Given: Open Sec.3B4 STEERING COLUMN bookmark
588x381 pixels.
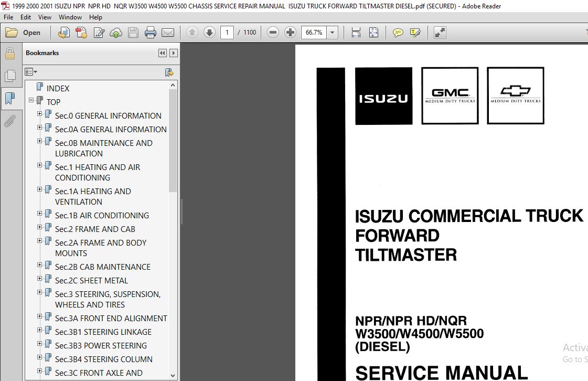Looking at the screenshot, I should pyautogui.click(x=103, y=359).
